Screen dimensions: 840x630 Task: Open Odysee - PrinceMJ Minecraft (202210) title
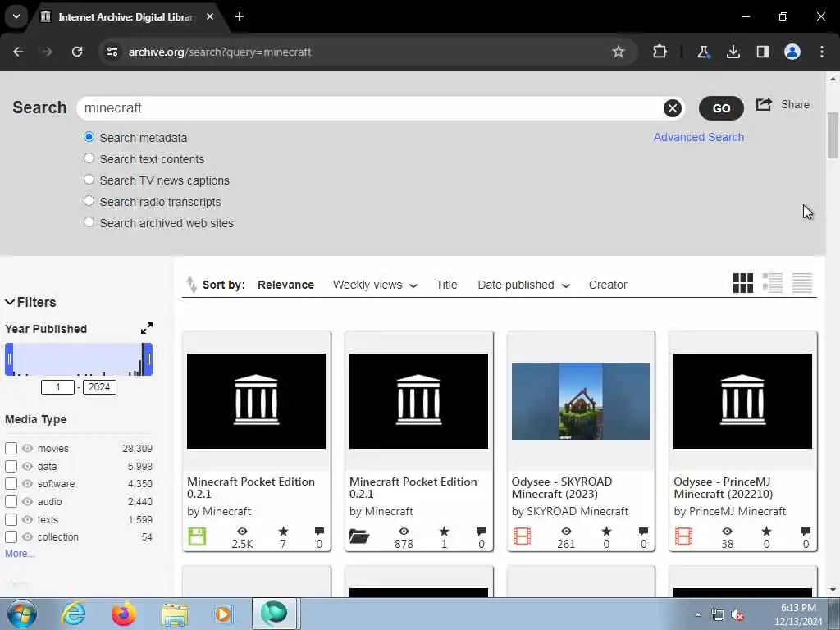coord(724,487)
